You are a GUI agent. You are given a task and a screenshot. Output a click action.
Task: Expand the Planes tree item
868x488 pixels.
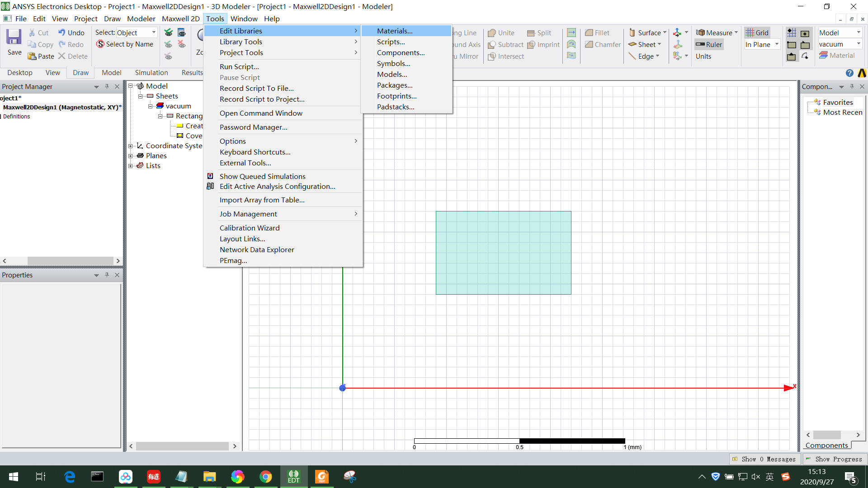click(131, 155)
